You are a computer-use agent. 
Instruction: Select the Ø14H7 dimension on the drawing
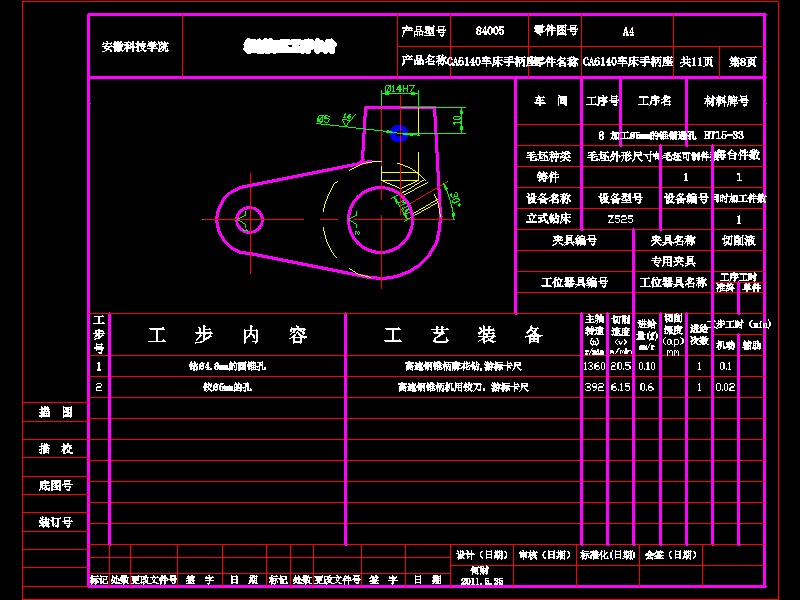tap(399, 89)
